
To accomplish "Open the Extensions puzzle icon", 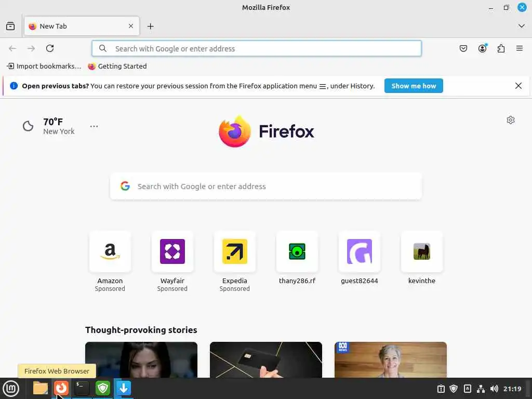I will point(501,48).
